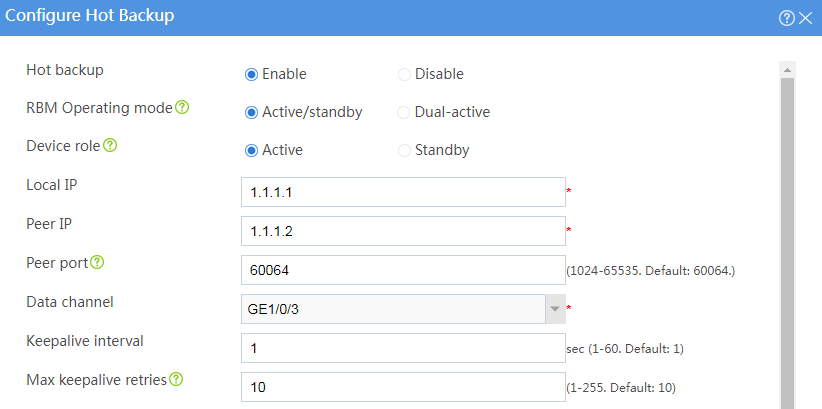Select Disable for Hot backup
Screen dimensions: 822x409
click(404, 74)
